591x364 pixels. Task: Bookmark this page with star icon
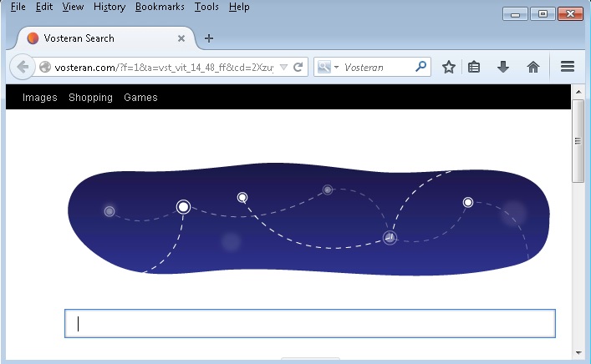[x=449, y=68]
